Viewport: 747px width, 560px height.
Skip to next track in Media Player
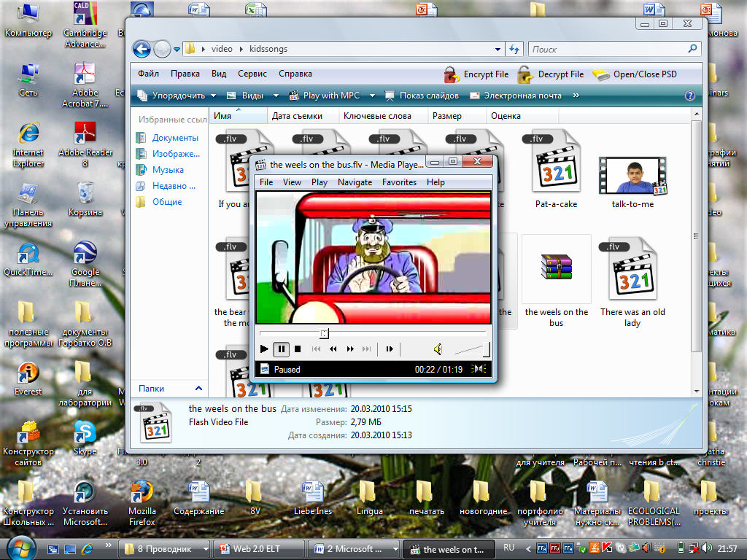pos(366,349)
